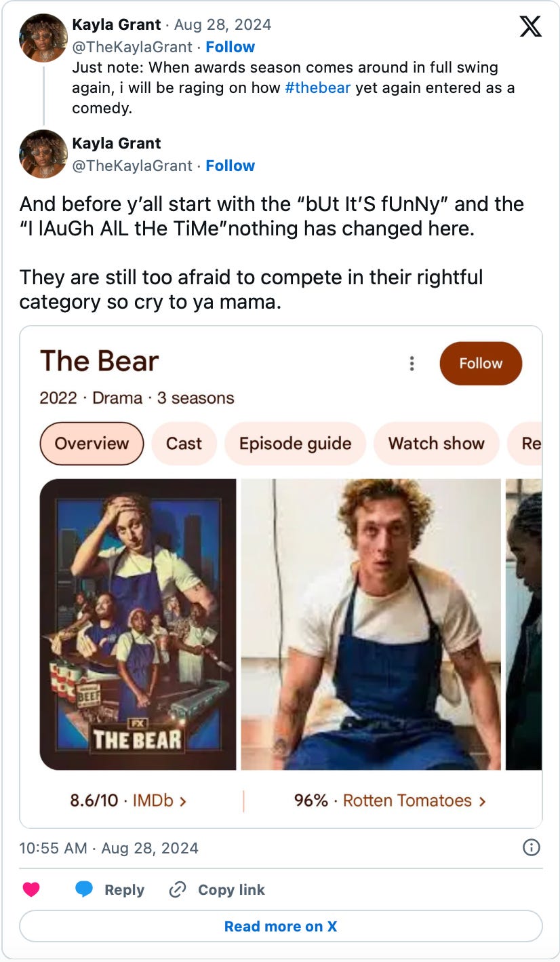
Task: Click the brown Follow button for The Bear
Action: click(481, 363)
